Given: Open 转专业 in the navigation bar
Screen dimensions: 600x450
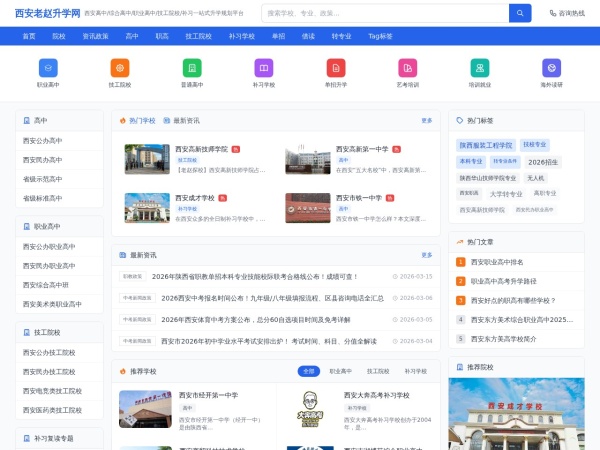Looking at the screenshot, I should pos(341,36).
